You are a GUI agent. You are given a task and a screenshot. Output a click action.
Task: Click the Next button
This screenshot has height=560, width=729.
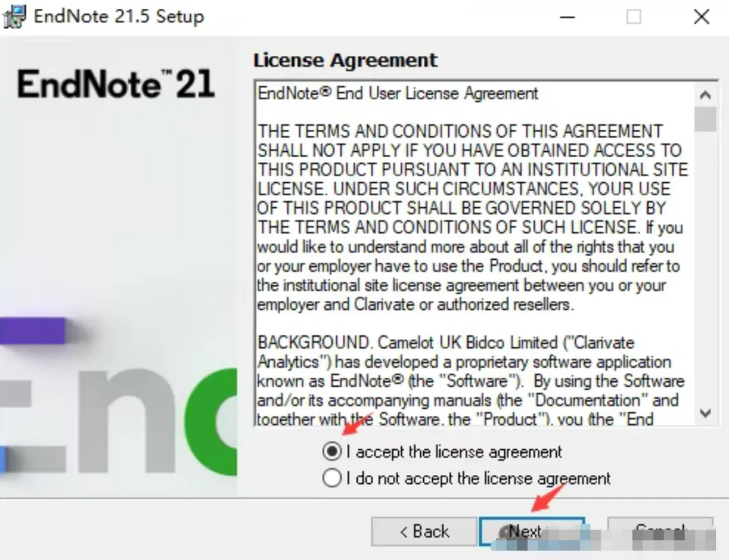[x=532, y=531]
